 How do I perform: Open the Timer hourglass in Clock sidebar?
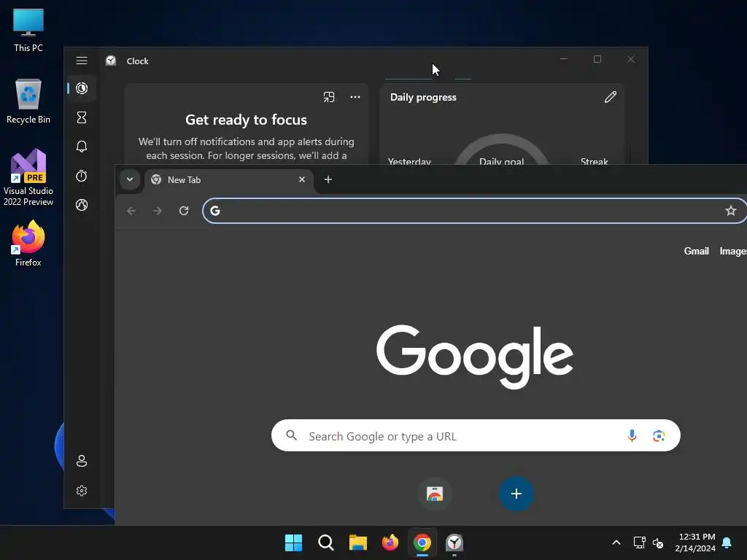click(82, 117)
